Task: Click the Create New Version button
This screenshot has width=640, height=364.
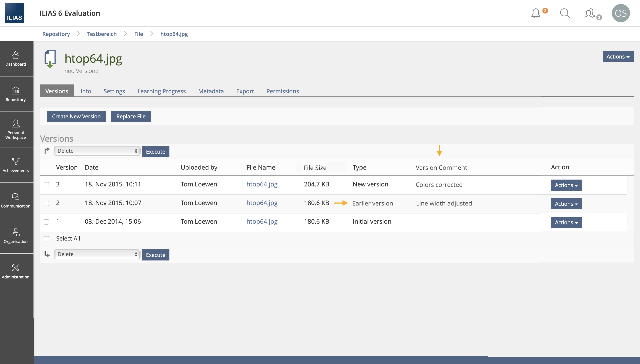Action: tap(76, 117)
